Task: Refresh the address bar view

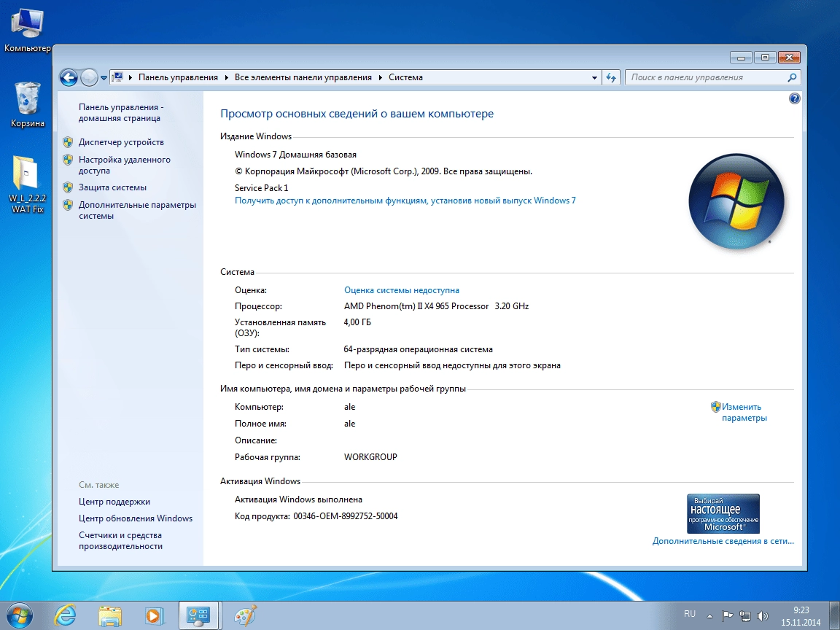Action: tap(611, 78)
